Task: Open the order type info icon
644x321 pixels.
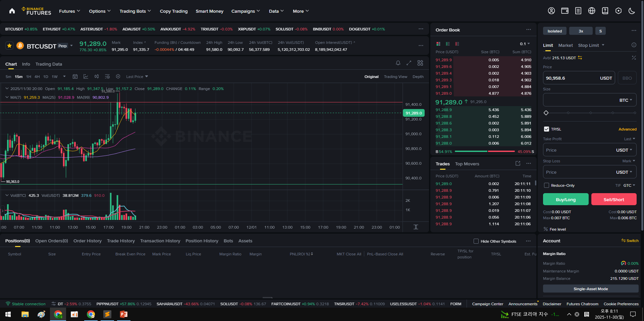Action: pos(634,45)
